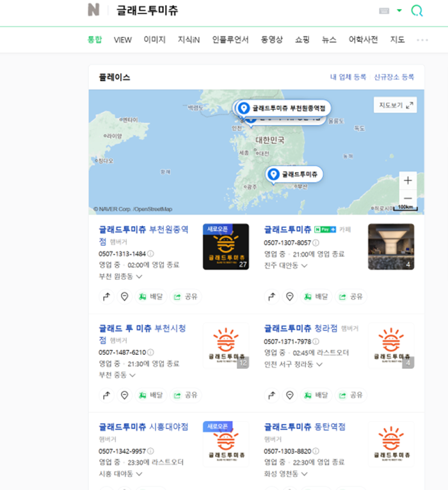Click the cafe interior photo thumbnail

click(x=391, y=247)
